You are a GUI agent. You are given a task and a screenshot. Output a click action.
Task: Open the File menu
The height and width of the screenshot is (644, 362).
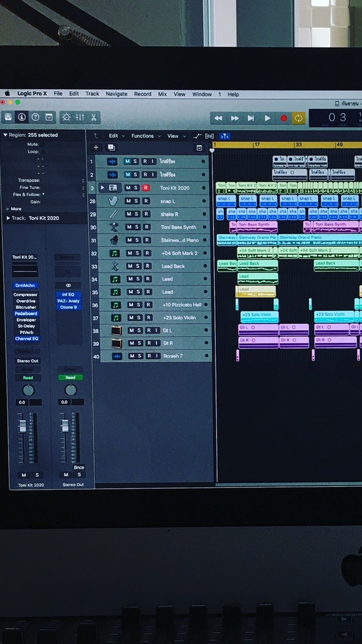coord(58,94)
